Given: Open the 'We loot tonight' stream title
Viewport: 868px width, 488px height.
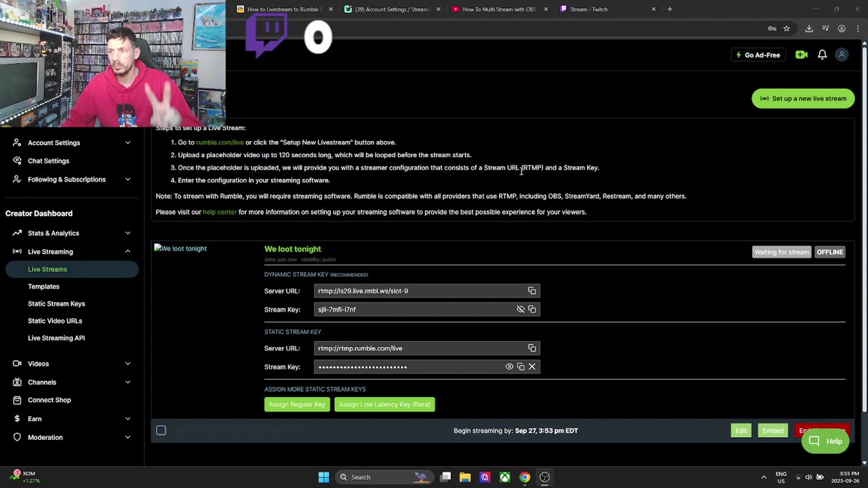Looking at the screenshot, I should [x=293, y=249].
